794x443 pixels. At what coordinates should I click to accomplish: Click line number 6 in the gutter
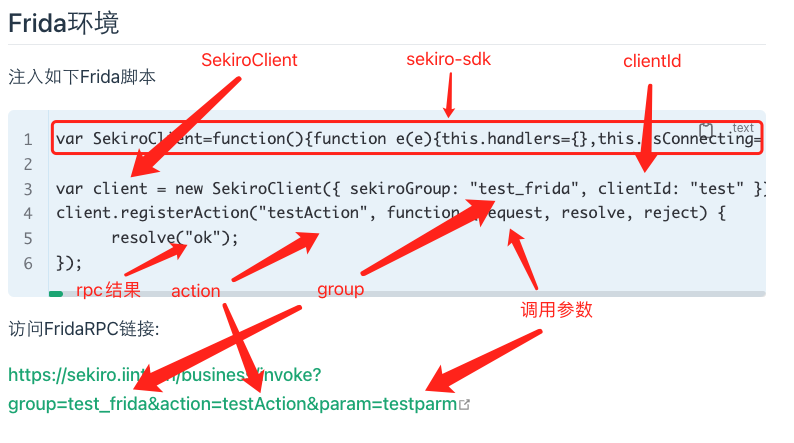point(28,263)
